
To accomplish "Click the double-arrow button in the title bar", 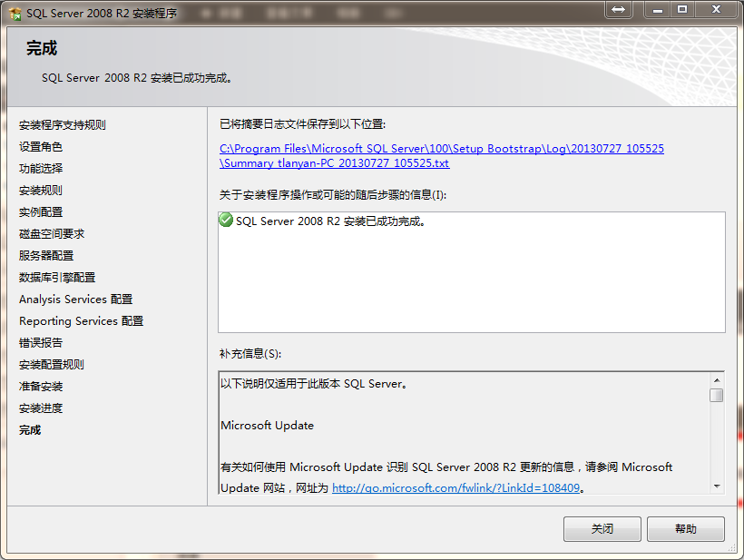I will click(618, 9).
